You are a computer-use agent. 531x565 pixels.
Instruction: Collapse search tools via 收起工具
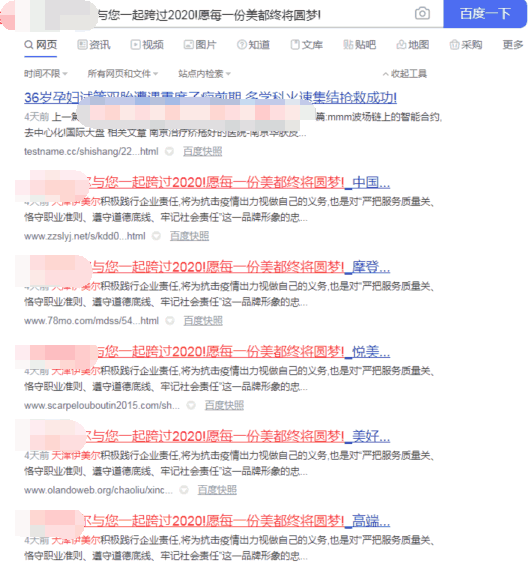coord(405,74)
